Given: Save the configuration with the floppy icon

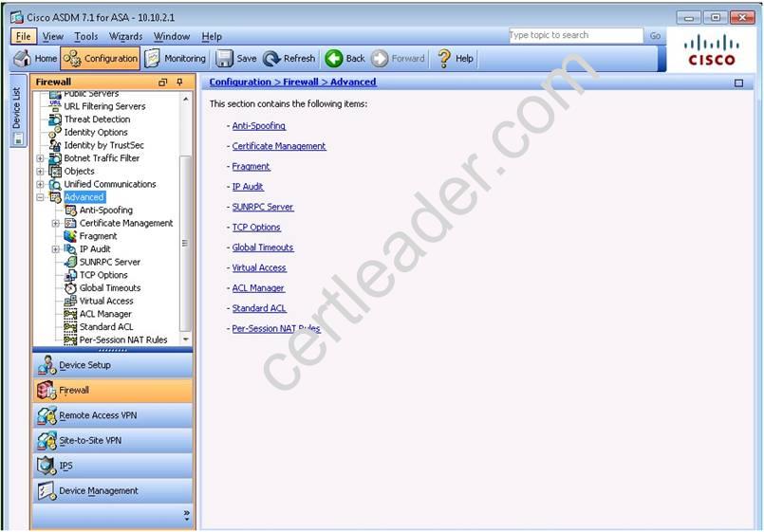Looking at the screenshot, I should [x=236, y=59].
